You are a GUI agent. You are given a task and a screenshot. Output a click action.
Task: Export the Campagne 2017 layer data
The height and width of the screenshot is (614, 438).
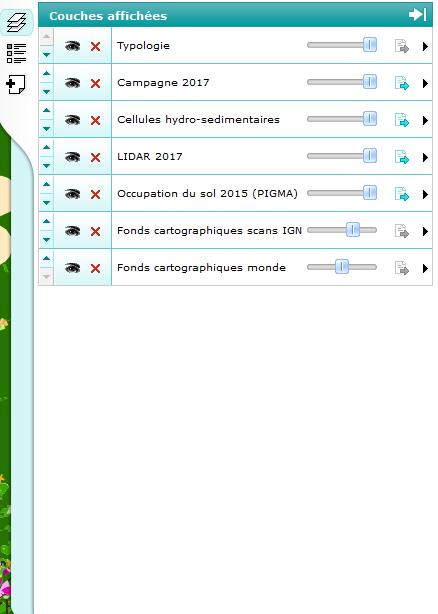[x=402, y=83]
